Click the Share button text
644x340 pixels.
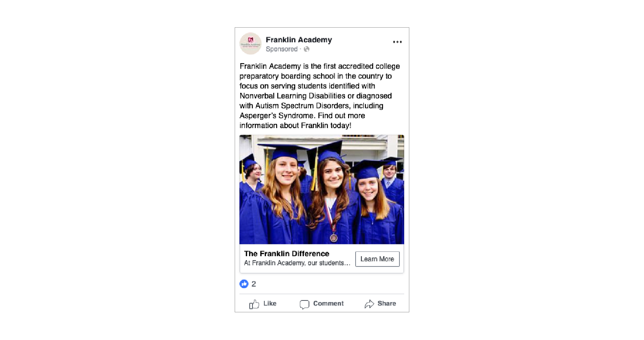(x=386, y=303)
